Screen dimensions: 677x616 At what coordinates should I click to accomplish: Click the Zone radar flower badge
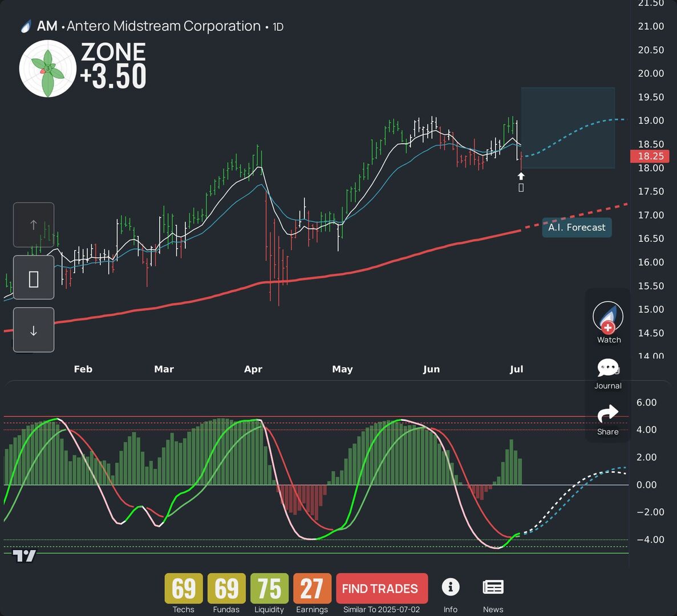pos(48,68)
